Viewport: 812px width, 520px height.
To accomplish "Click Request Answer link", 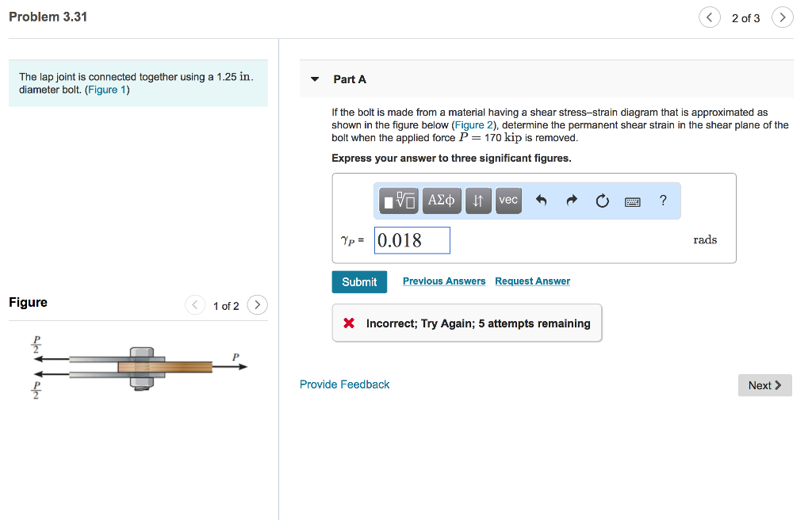I will (x=532, y=281).
